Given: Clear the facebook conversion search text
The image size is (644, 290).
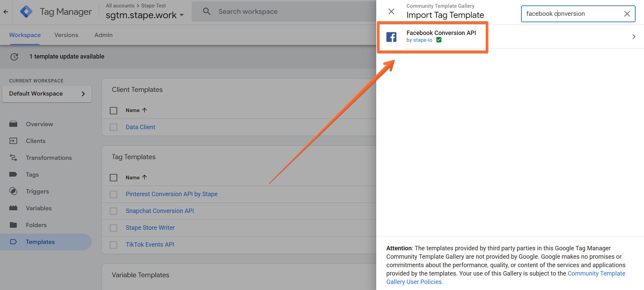Looking at the screenshot, I should coord(627,14).
